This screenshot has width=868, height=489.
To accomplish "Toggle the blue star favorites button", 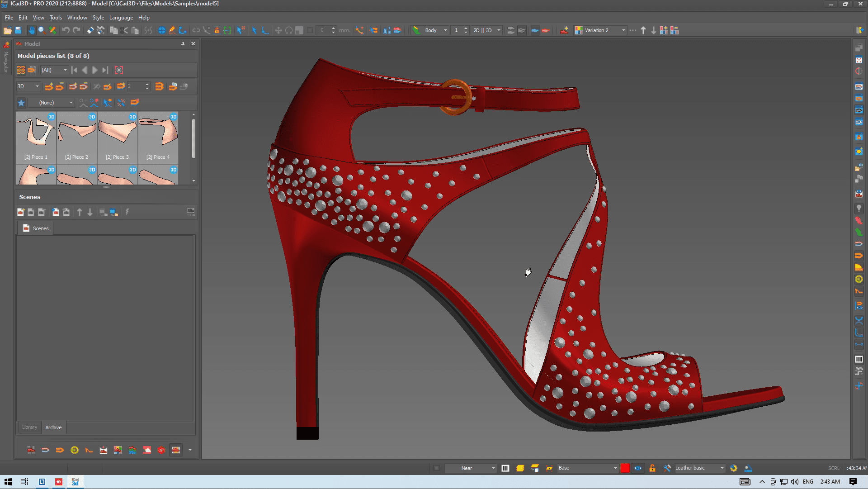I will click(x=21, y=103).
